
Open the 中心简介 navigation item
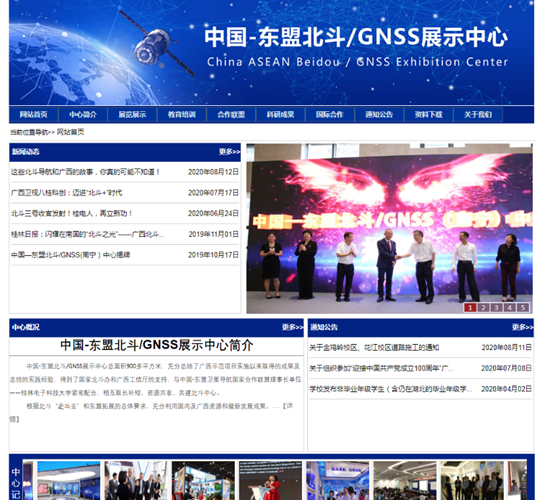[83, 114]
